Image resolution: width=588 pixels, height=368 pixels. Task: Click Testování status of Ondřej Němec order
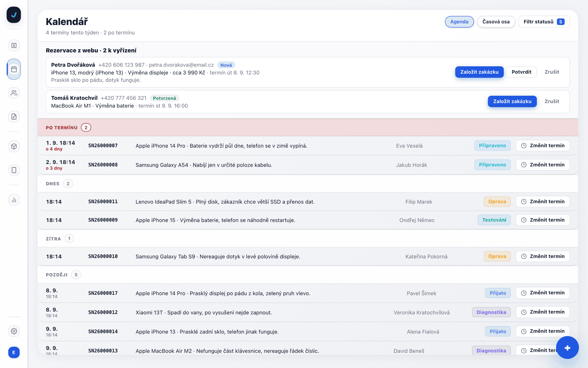494,220
